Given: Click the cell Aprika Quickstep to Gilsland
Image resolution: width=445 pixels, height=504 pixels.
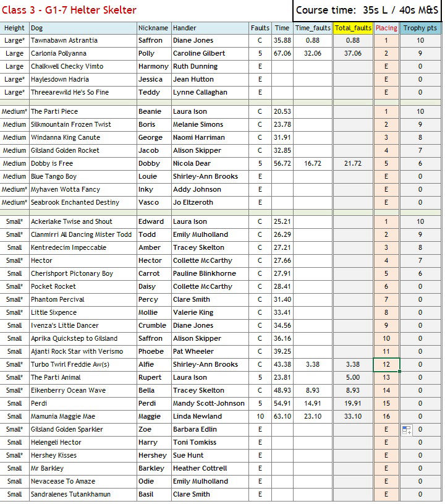Looking at the screenshot, I should pyautogui.click(x=83, y=338).
